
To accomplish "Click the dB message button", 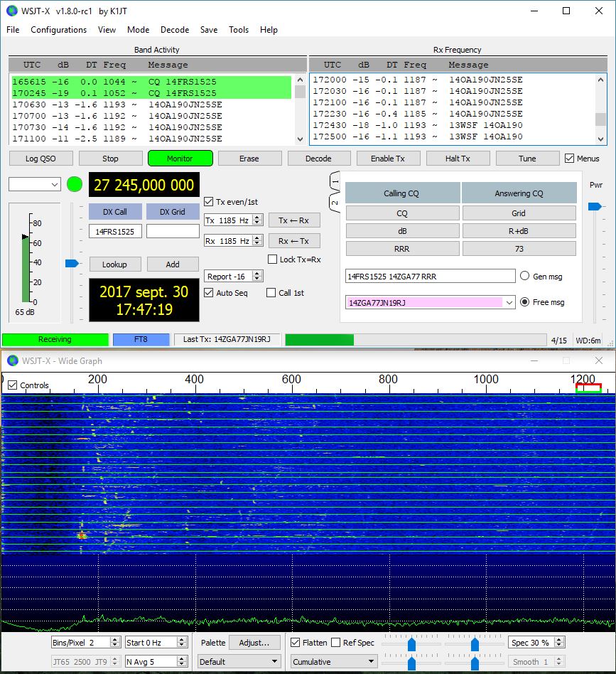I will (403, 231).
